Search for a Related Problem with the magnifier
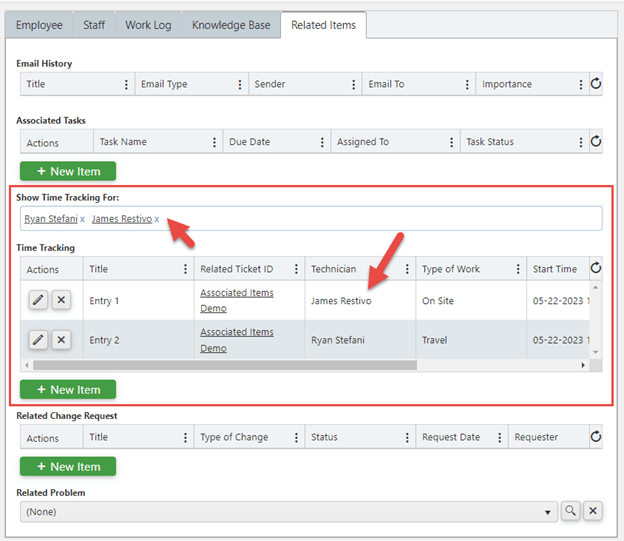624x541 pixels. (x=570, y=511)
